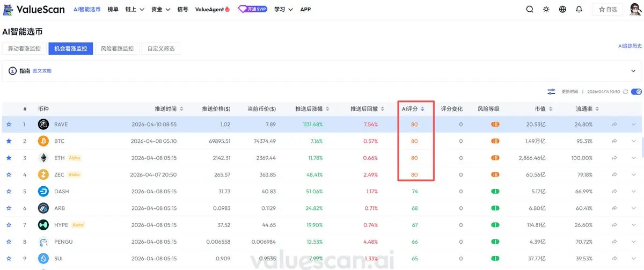Viewport: 644px width, 270px height.
Task: Click the ETH coin logo
Action: pos(43,158)
